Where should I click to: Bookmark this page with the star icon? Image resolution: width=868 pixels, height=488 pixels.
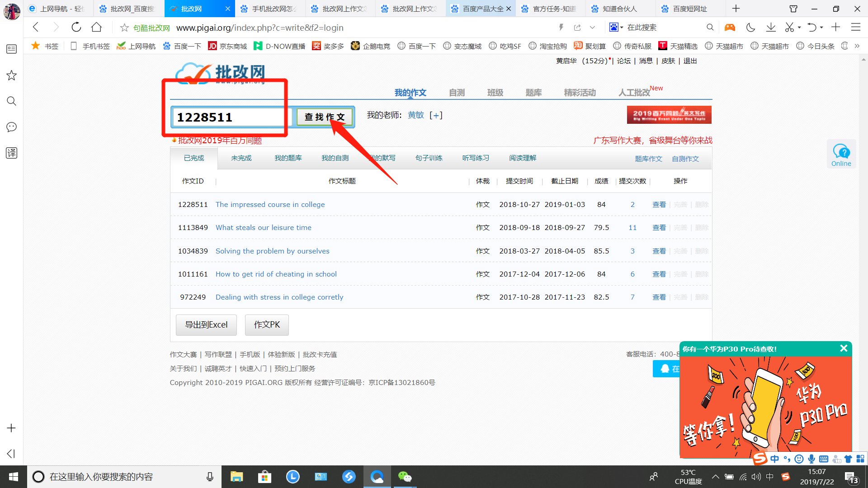pyautogui.click(x=124, y=28)
